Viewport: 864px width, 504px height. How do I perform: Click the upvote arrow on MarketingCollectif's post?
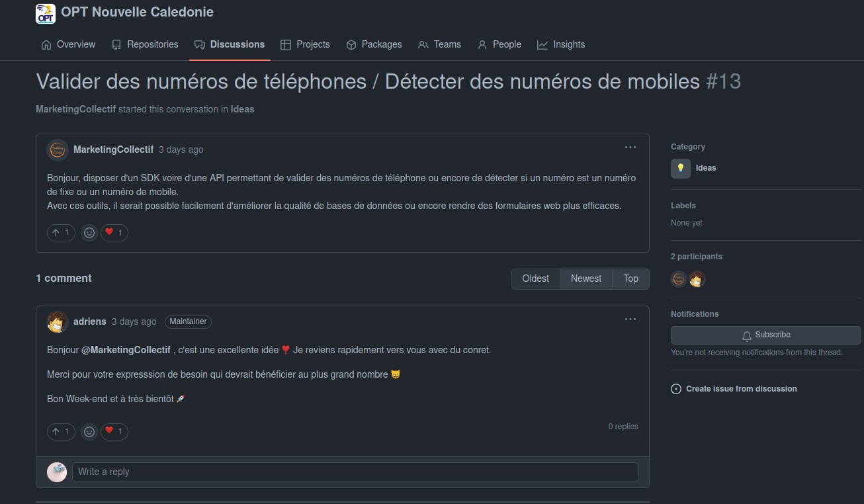(x=61, y=233)
